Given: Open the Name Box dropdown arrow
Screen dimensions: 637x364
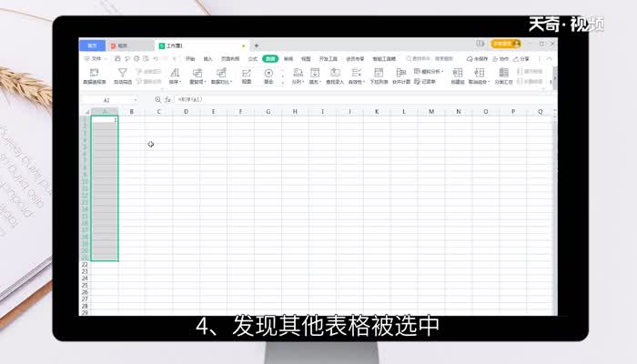Looking at the screenshot, I should 136,100.
